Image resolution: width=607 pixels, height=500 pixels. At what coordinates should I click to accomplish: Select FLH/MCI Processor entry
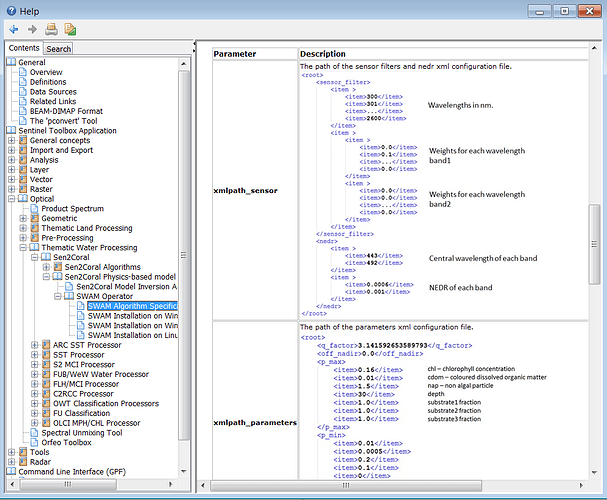[x=86, y=384]
